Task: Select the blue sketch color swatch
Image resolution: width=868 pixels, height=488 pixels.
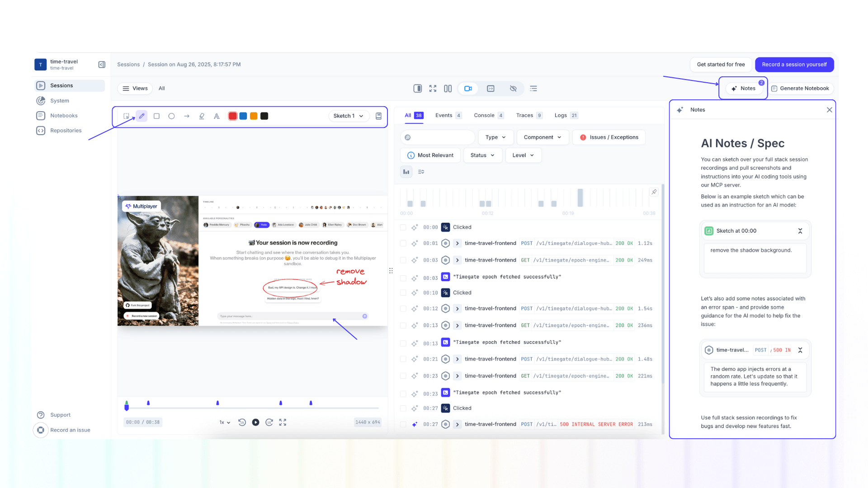Action: (x=243, y=116)
